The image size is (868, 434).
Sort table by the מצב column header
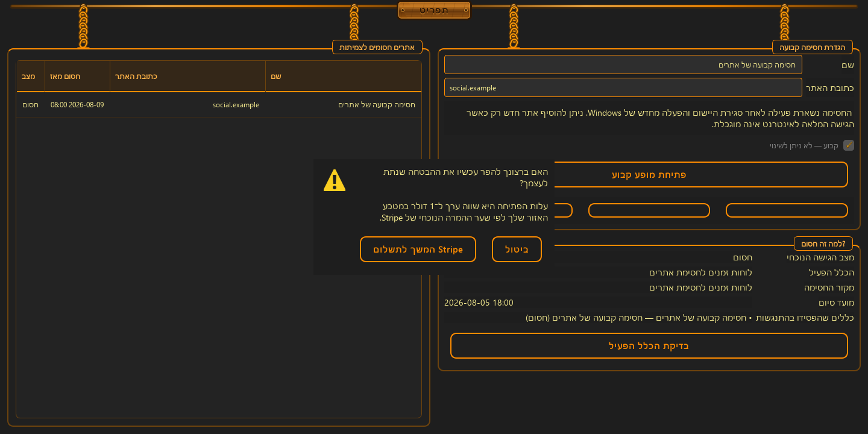click(x=31, y=77)
